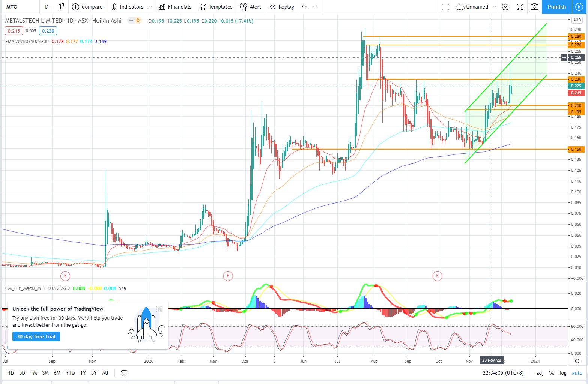
Task: Expand the Unnamed layout dropdown arrow
Action: click(x=494, y=7)
